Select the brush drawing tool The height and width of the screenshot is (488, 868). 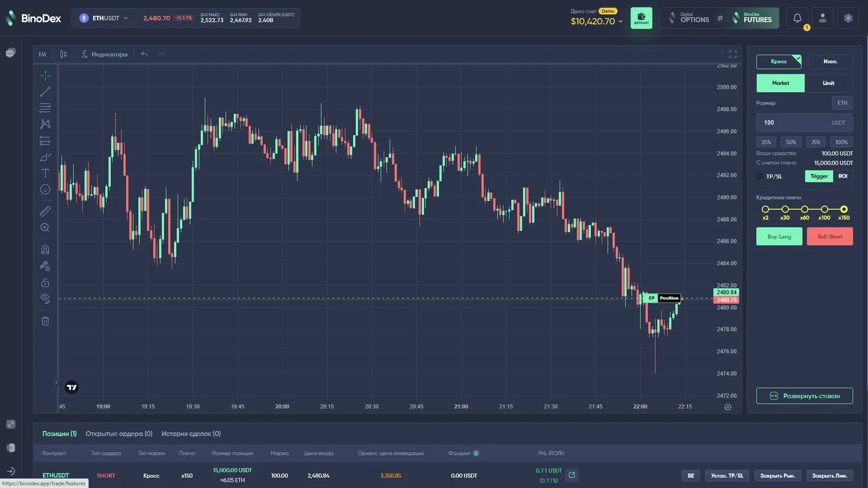pyautogui.click(x=45, y=157)
